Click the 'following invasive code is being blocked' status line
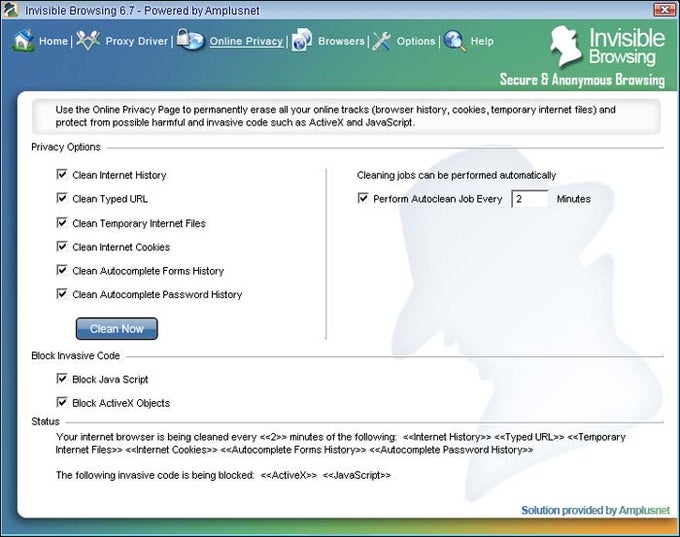Viewport: 680px width, 537px height. (x=223, y=475)
